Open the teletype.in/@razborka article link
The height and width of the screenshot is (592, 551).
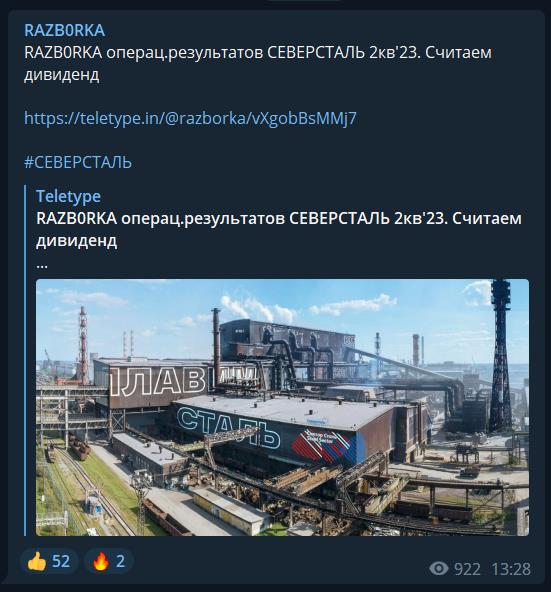click(x=190, y=119)
